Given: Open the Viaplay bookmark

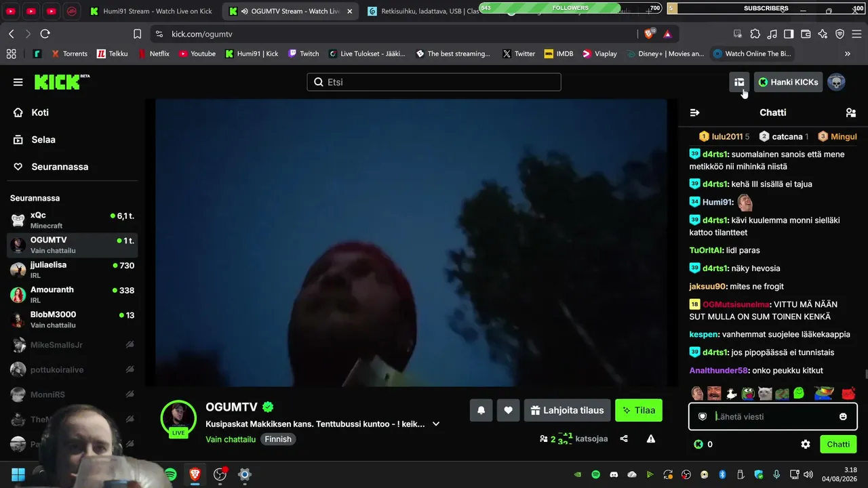Looking at the screenshot, I should pyautogui.click(x=600, y=54).
